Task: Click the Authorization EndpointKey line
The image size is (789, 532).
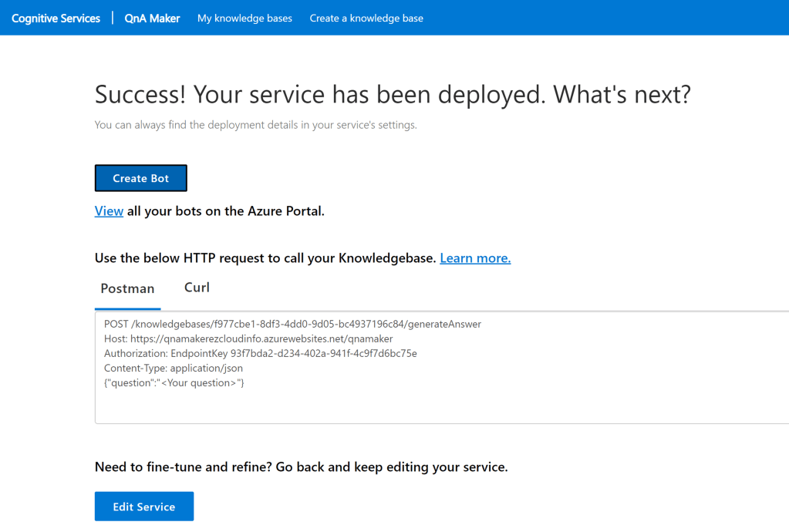Action: coord(260,354)
